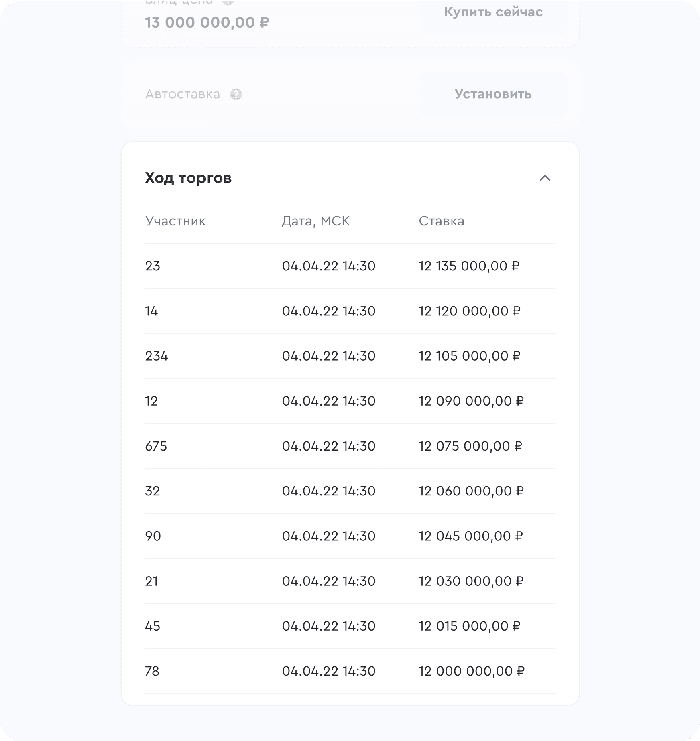This screenshot has width=700, height=741.
Task: Select participant 675 row
Action: [x=350, y=446]
